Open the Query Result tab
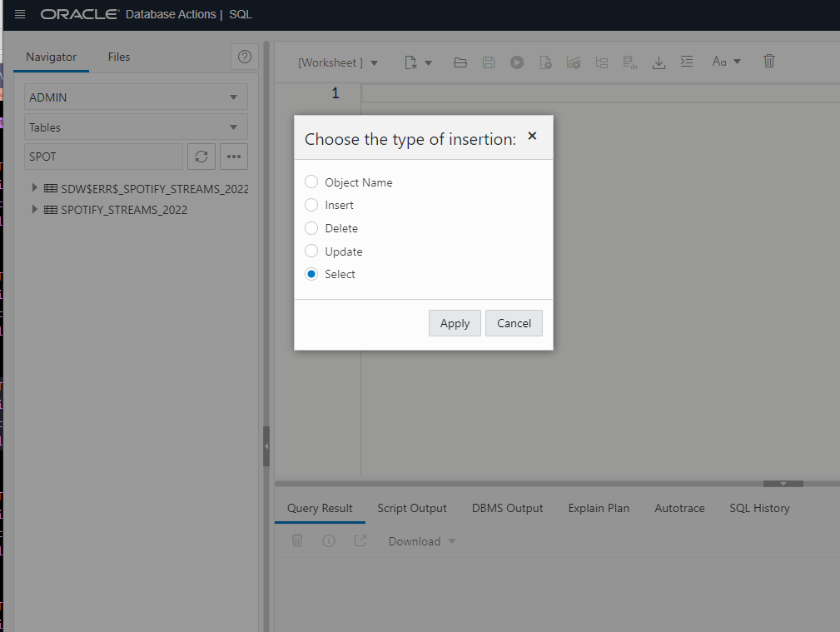 pyautogui.click(x=320, y=508)
